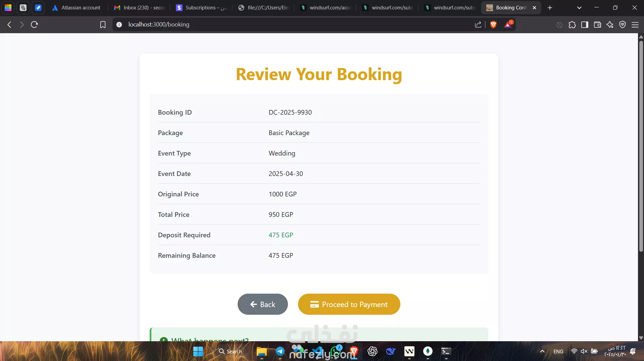Click the Remaining Balance label
This screenshot has height=361, width=644.
click(x=187, y=255)
